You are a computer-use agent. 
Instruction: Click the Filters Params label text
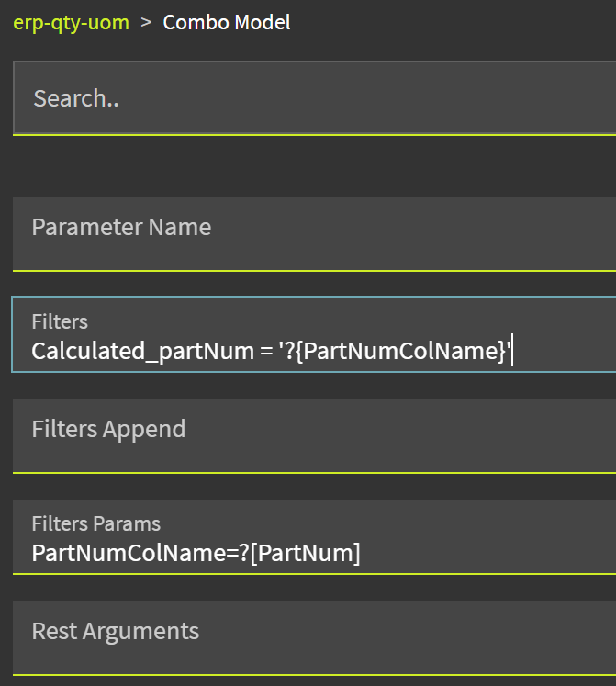click(95, 523)
